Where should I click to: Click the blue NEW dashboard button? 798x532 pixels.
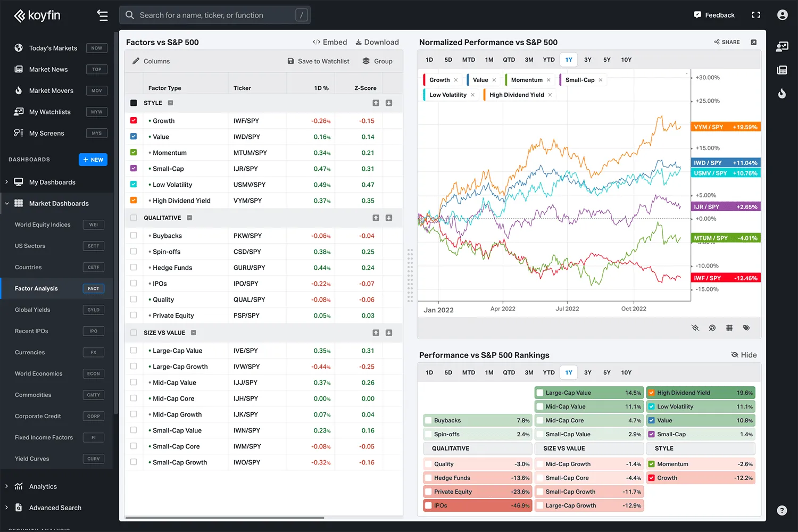93,160
